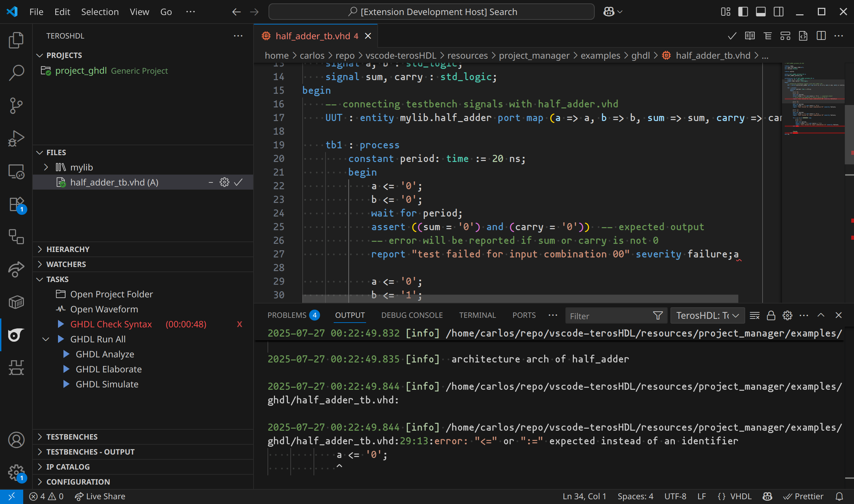The width and height of the screenshot is (854, 504).
Task: Click errors and warnings count in status bar
Action: (x=46, y=496)
